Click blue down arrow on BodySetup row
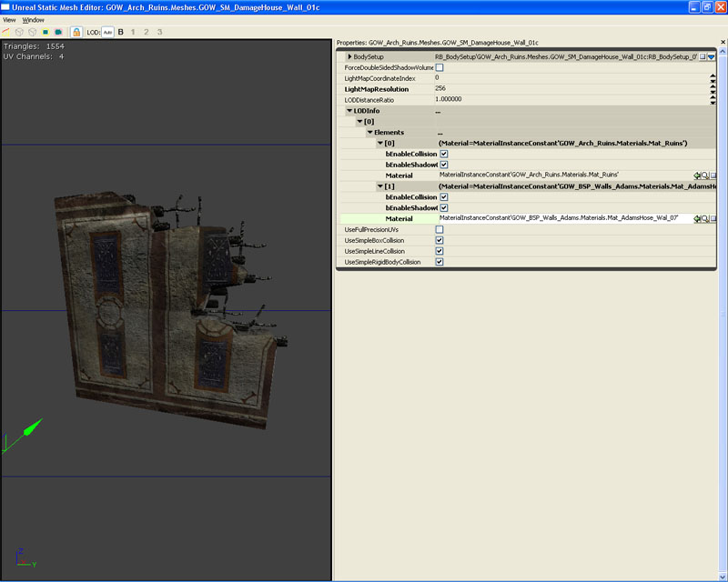The image size is (728, 582). [711, 56]
